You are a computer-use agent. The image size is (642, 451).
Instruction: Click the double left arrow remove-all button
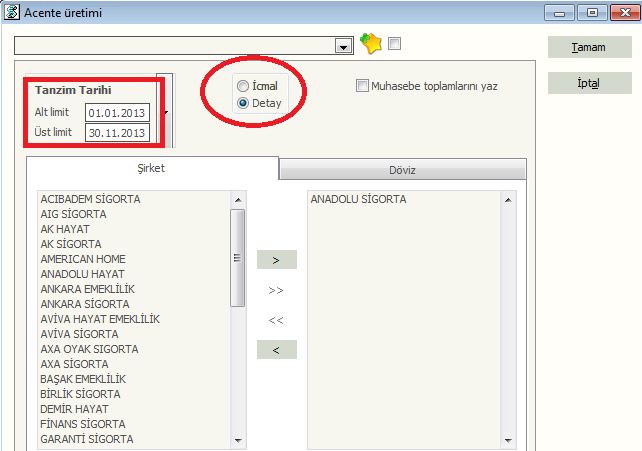pos(276,320)
